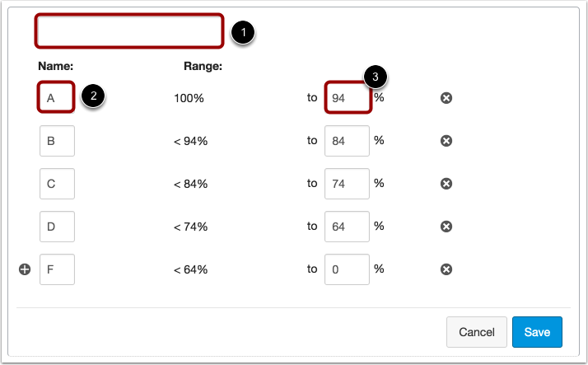The width and height of the screenshot is (588, 365).
Task: Remove the C grade row
Action: point(446,184)
